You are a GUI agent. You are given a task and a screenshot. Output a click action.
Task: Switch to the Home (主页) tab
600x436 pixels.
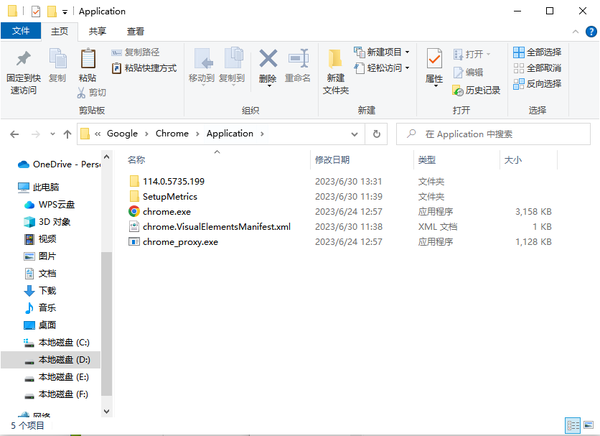(x=59, y=31)
